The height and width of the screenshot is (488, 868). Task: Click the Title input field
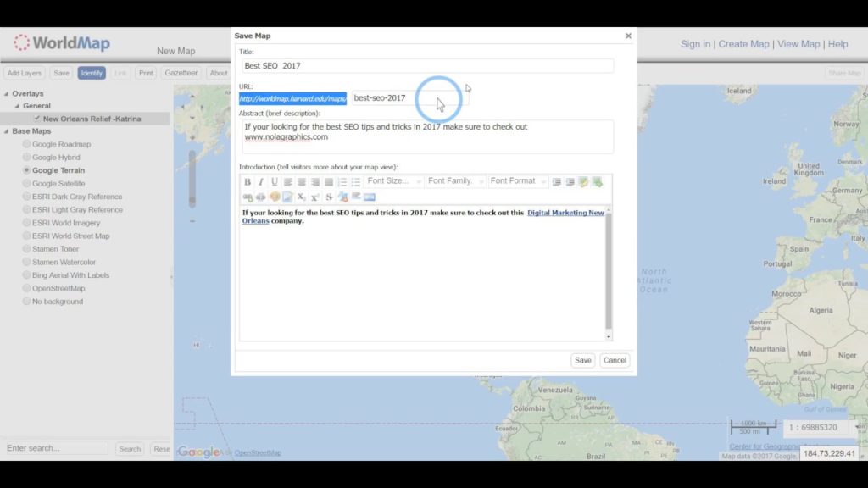point(427,66)
